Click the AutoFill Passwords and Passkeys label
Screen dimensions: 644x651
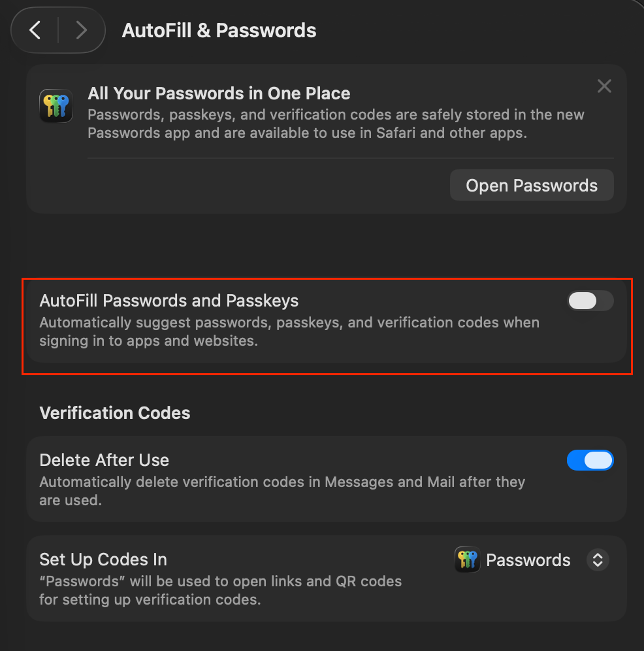tap(169, 301)
